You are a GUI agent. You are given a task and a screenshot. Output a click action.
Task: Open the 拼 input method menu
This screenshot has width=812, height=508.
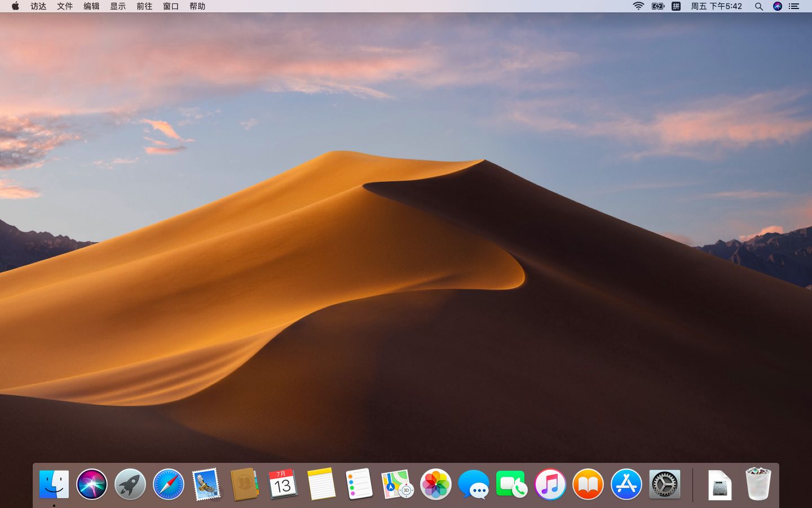pyautogui.click(x=676, y=6)
